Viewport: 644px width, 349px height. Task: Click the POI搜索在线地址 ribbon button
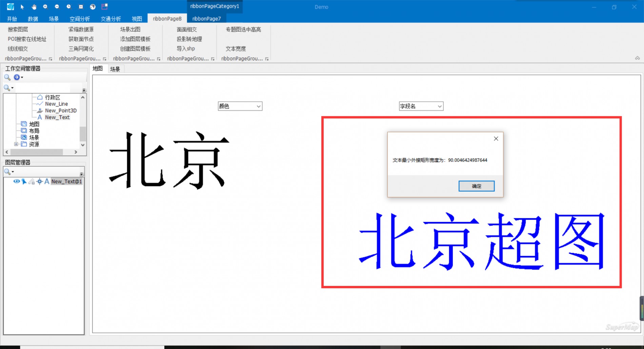pos(27,39)
